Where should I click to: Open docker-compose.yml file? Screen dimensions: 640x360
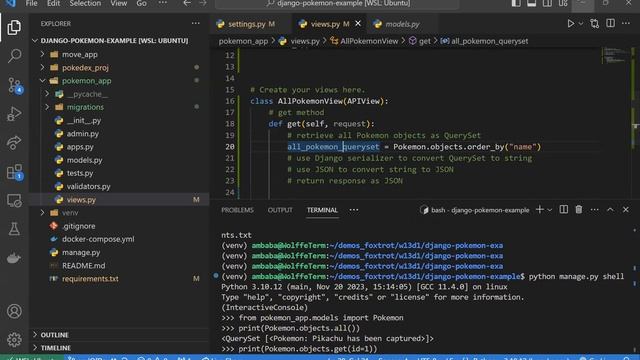click(x=98, y=239)
